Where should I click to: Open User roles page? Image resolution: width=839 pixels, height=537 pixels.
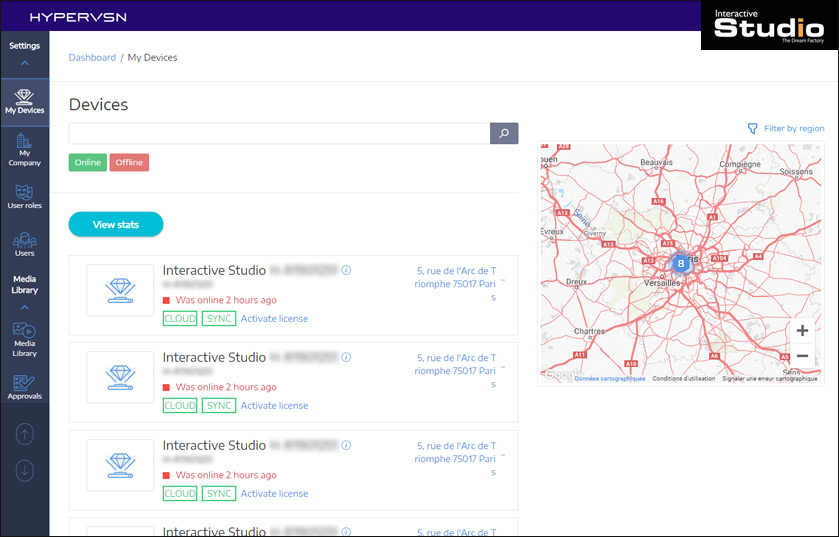point(25,196)
